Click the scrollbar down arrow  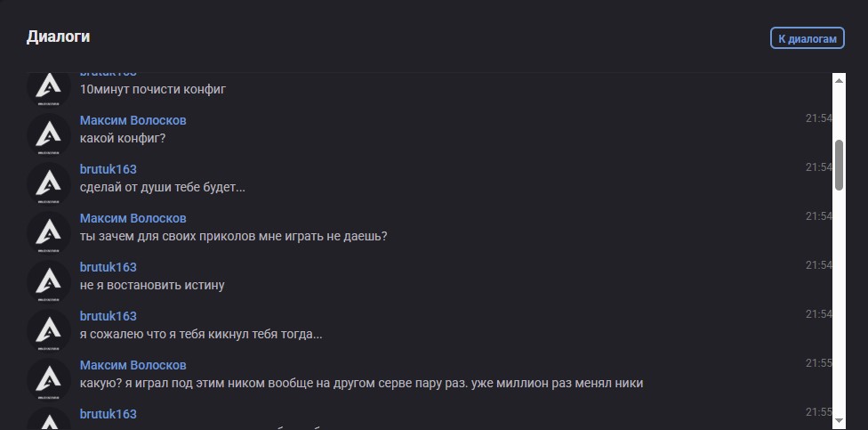[839, 415]
